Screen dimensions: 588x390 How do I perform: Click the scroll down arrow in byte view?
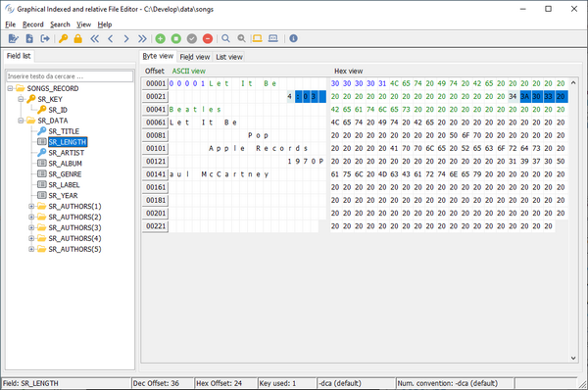point(573,358)
